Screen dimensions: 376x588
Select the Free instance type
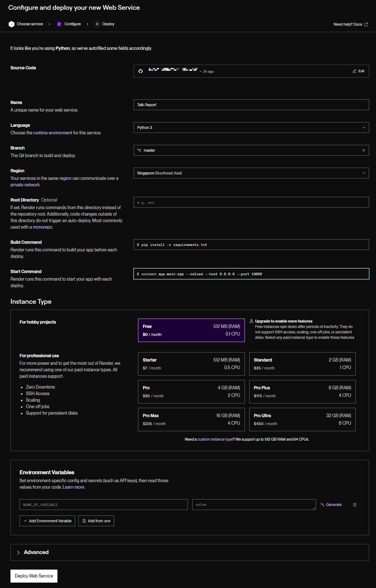pos(191,330)
